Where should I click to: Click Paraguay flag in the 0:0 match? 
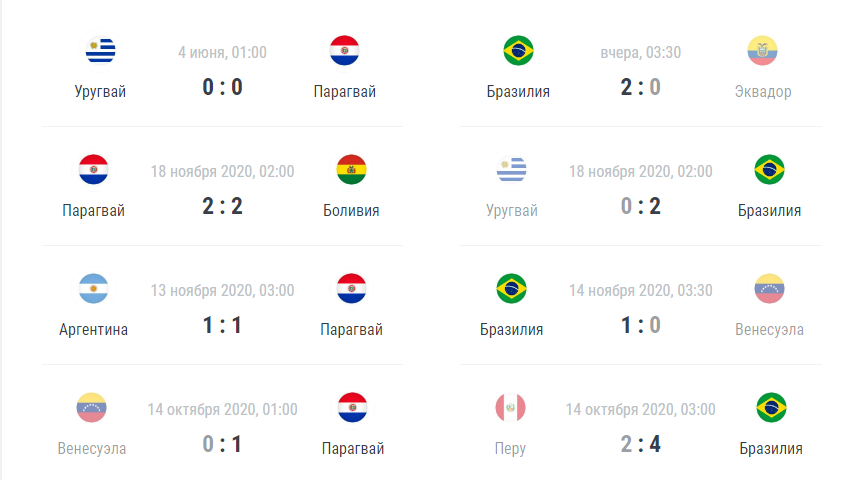click(x=344, y=50)
